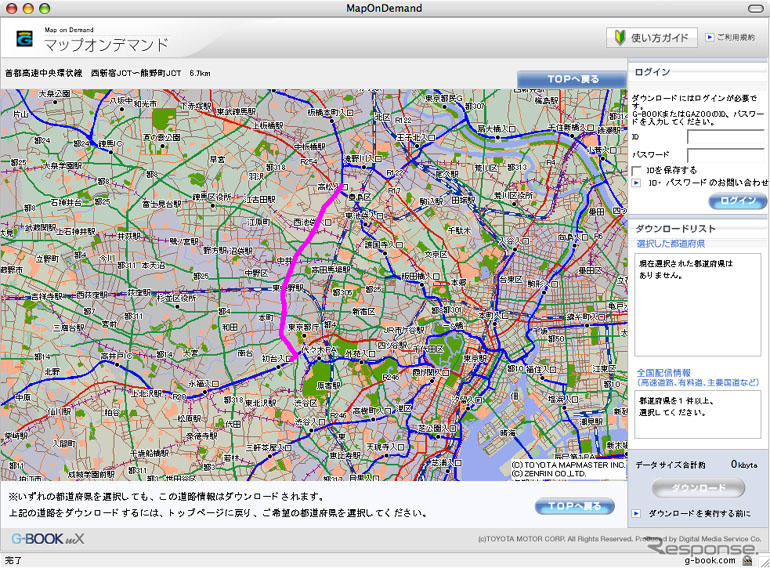Click the selected prefectures list box
This screenshot has height=568, width=770.
(x=697, y=303)
